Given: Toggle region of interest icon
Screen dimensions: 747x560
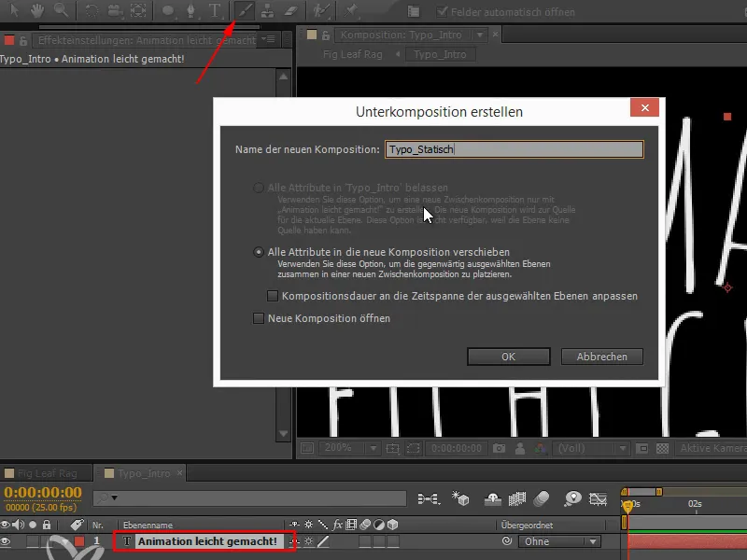Looking at the screenshot, I should pyautogui.click(x=641, y=448).
